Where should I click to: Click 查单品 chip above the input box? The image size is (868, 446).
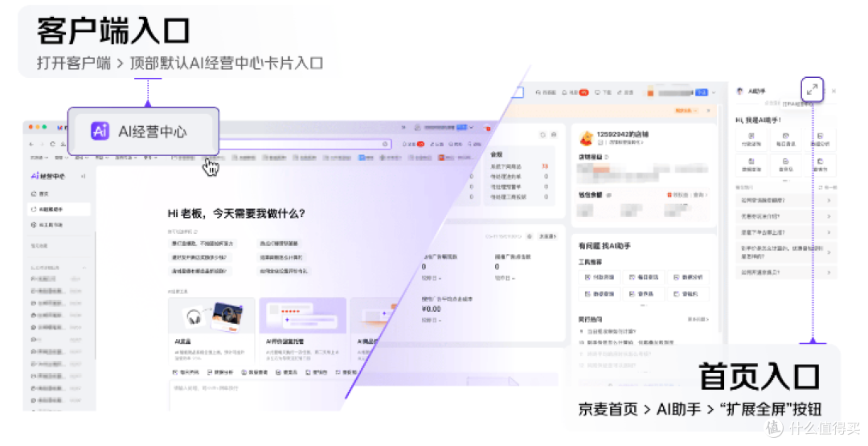(287, 372)
